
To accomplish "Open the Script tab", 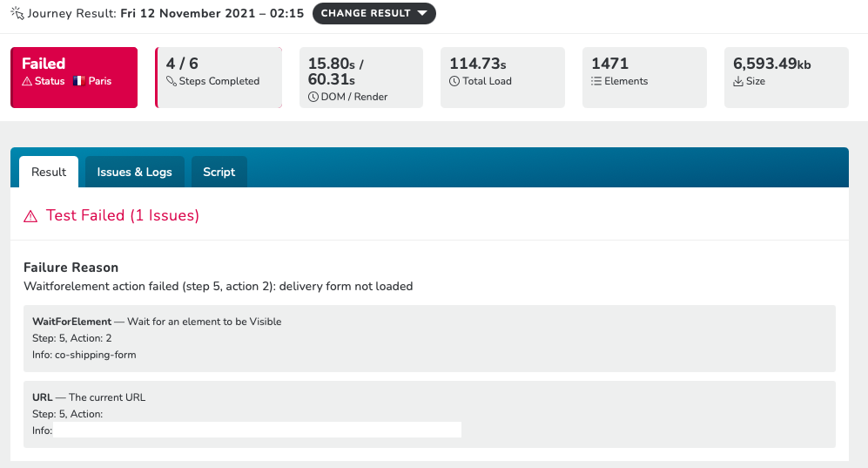I will (x=219, y=172).
